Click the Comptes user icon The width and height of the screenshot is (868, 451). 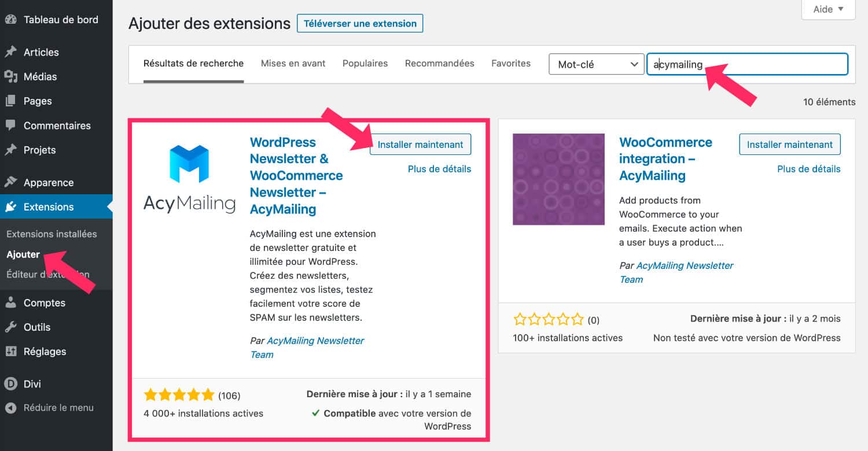click(10, 302)
